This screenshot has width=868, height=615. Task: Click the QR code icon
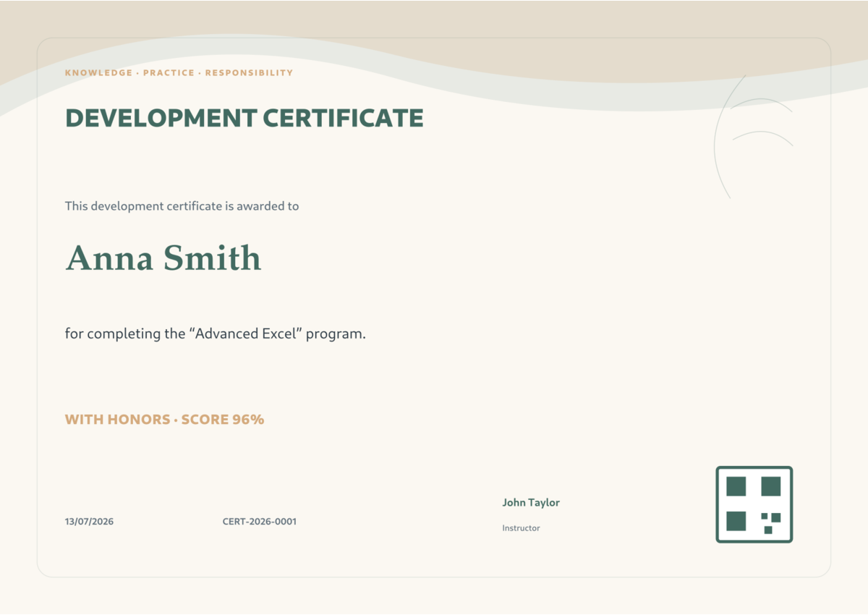coord(754,504)
